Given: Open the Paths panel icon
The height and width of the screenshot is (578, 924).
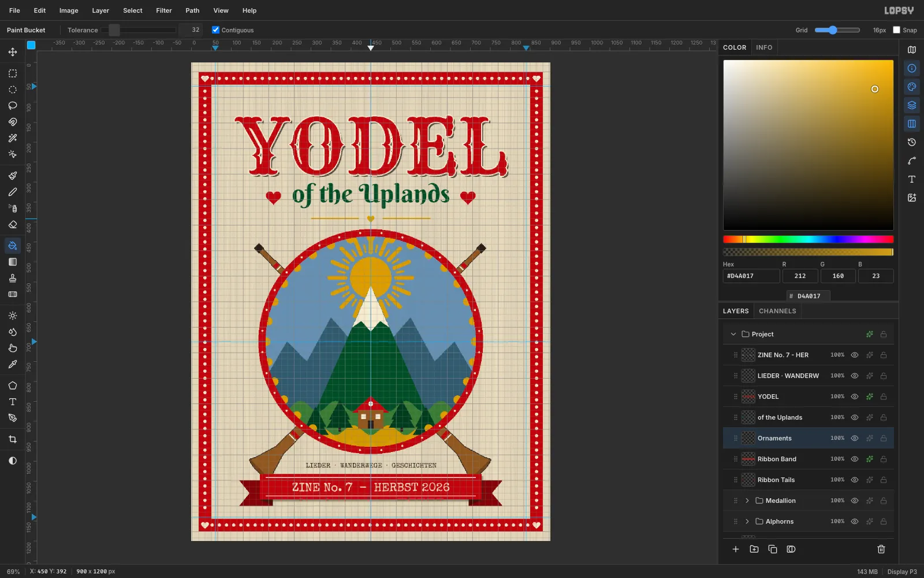Looking at the screenshot, I should pyautogui.click(x=912, y=161).
